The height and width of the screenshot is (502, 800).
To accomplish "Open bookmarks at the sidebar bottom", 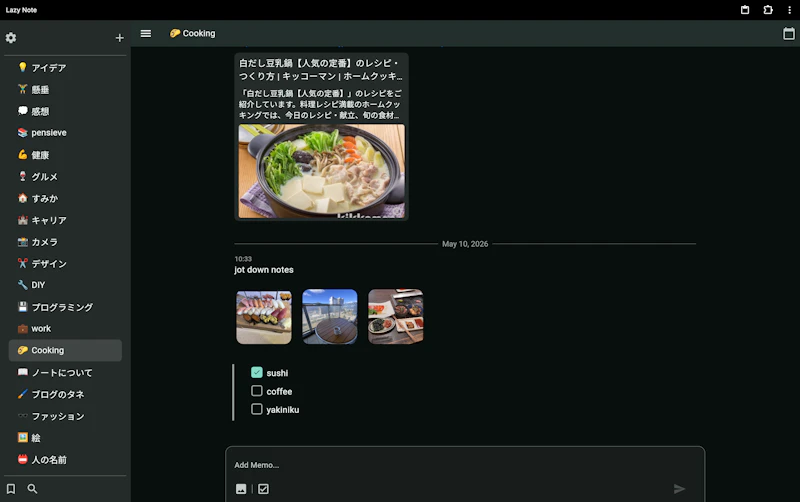I will (11, 489).
